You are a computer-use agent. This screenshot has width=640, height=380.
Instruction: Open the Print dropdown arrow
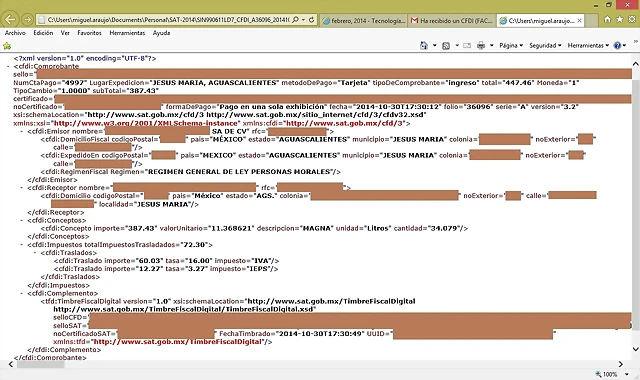pyautogui.click(x=491, y=46)
